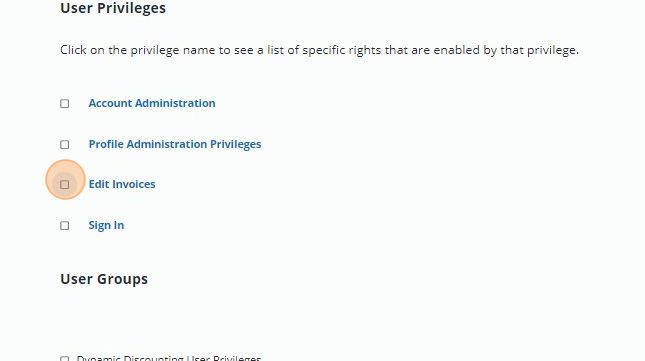This screenshot has width=645, height=361.
Task: Enable the Profile Administration Privileges checkbox
Action: coord(65,145)
